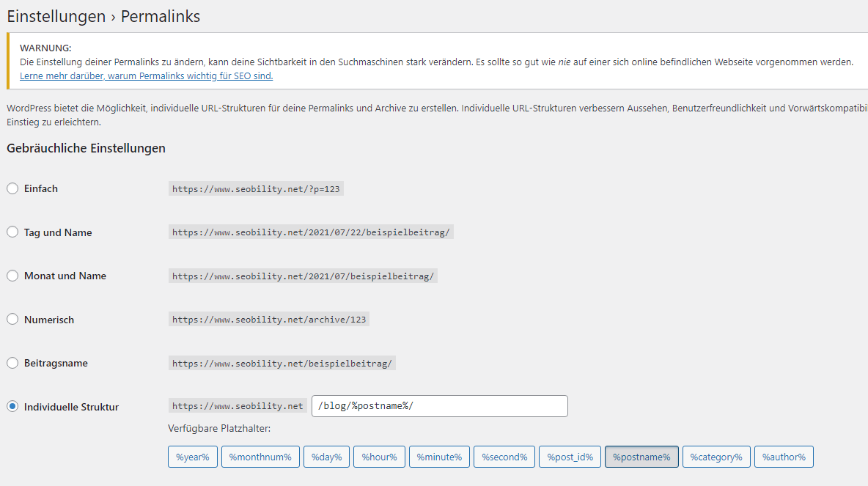The height and width of the screenshot is (486, 868).
Task: Open the link about Permalinks and SEO
Action: (146, 76)
